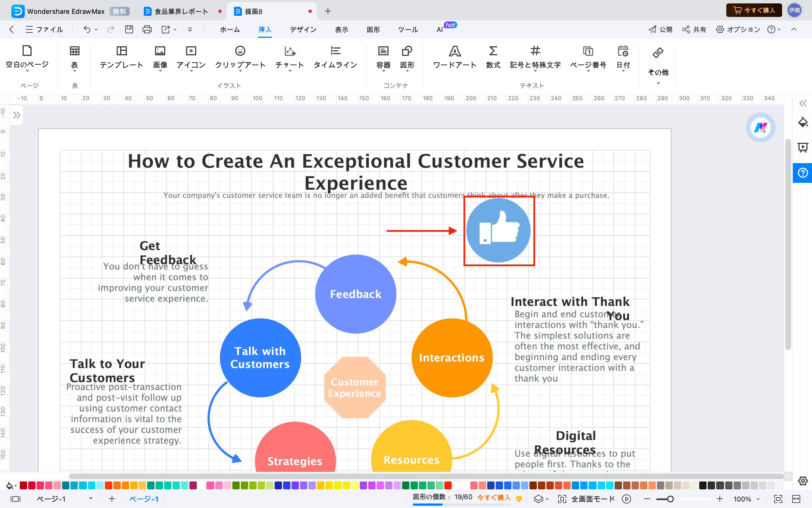Open the ホーム ribbon tab
This screenshot has width=812, height=508.
pos(230,30)
